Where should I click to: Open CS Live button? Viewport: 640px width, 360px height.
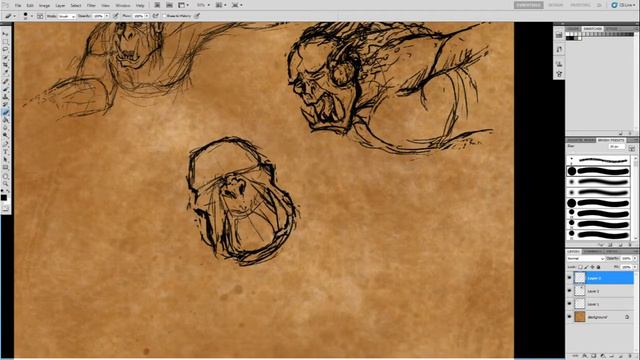point(624,5)
